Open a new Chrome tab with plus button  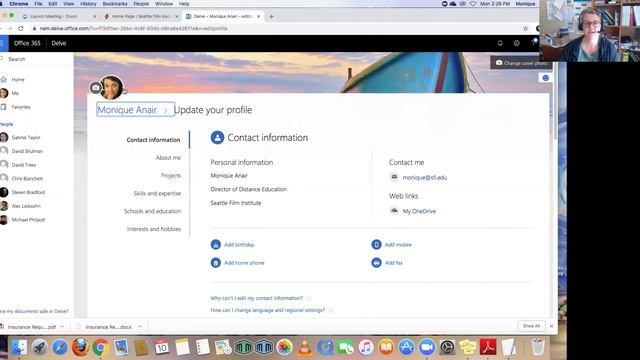(271, 16)
